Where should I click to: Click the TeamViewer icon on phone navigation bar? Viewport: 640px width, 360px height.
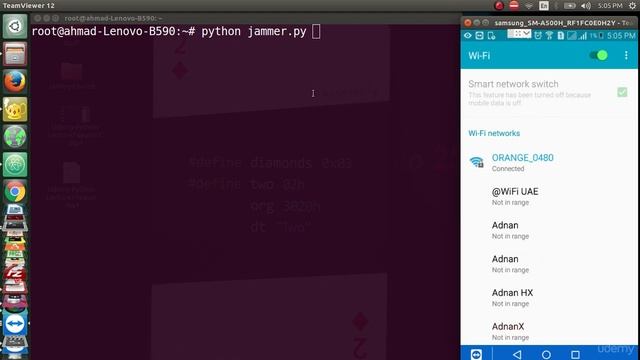[x=476, y=354]
